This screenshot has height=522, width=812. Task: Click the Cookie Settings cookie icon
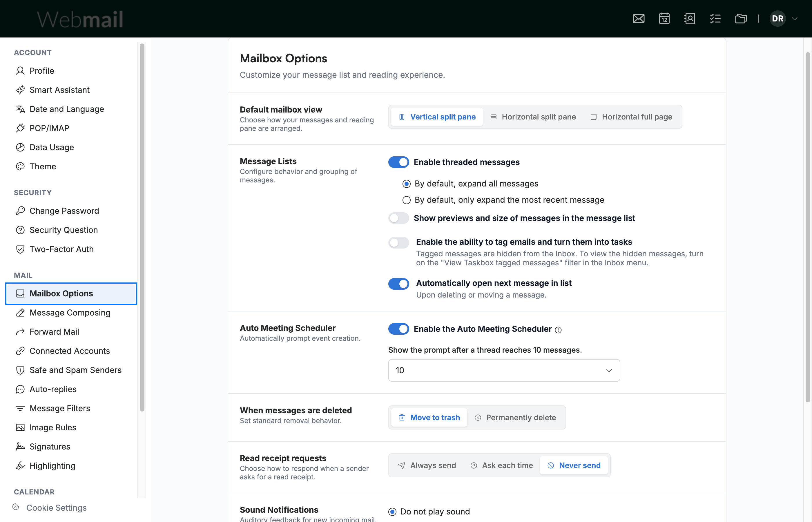(16, 507)
